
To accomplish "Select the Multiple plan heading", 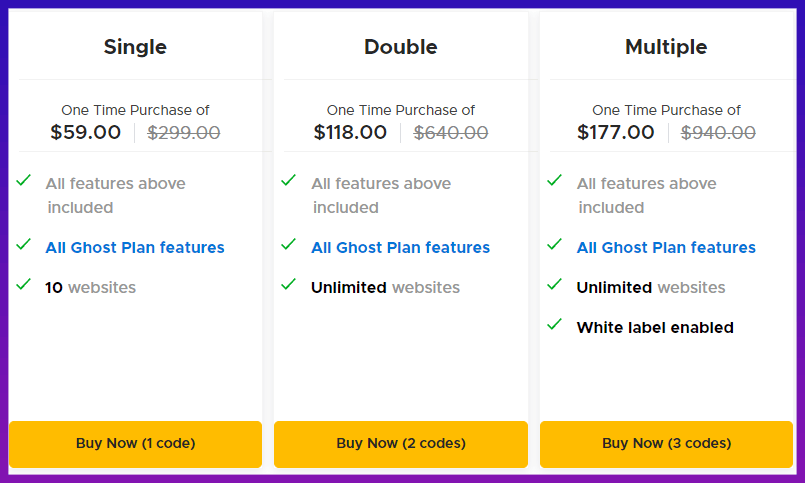I will click(666, 47).
